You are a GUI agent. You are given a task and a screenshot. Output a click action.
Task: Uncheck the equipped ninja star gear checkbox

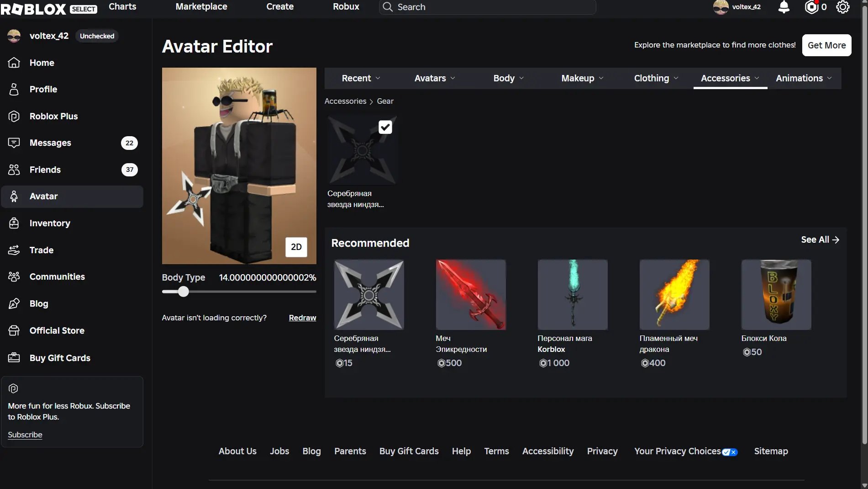pos(385,127)
